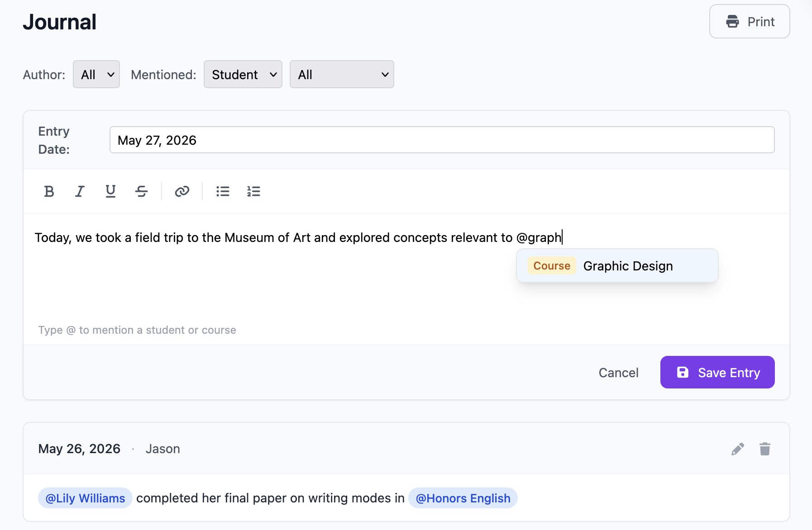Screen dimensions: 812x530
Task: Click the entry date 'May 26, 2026'
Action: [x=79, y=449]
